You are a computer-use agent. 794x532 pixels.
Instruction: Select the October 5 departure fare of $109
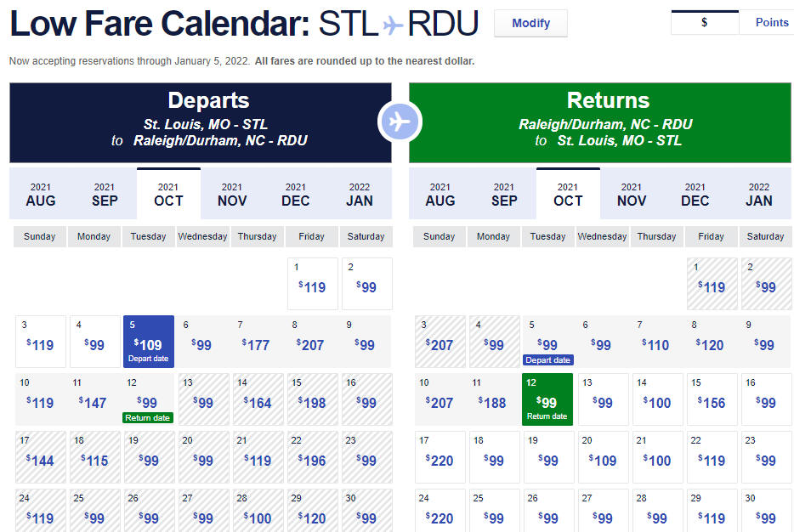tap(149, 342)
